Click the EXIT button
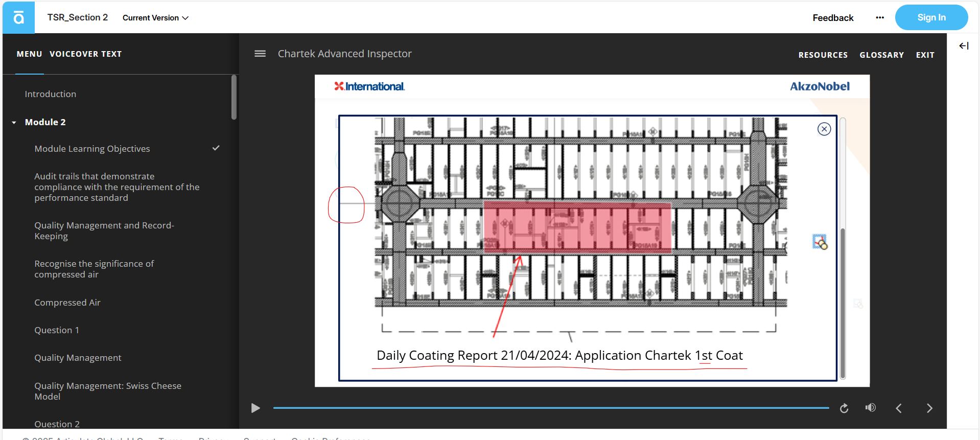 tap(925, 55)
